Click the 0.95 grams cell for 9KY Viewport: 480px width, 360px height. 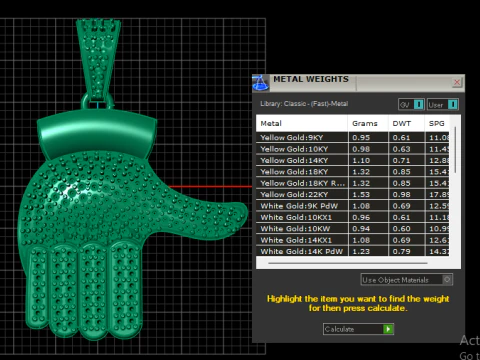coord(368,138)
